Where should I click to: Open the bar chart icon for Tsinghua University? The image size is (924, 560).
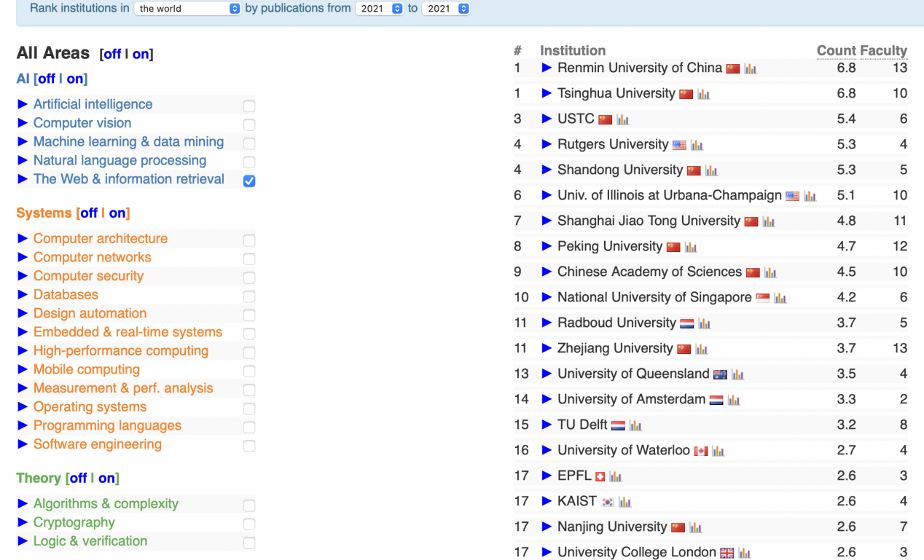[x=704, y=94]
